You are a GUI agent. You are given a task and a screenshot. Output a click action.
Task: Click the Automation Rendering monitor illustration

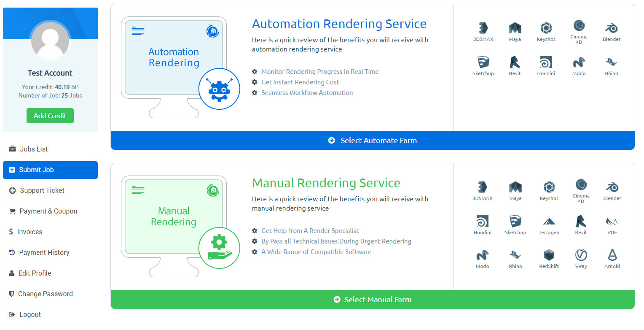tap(174, 63)
